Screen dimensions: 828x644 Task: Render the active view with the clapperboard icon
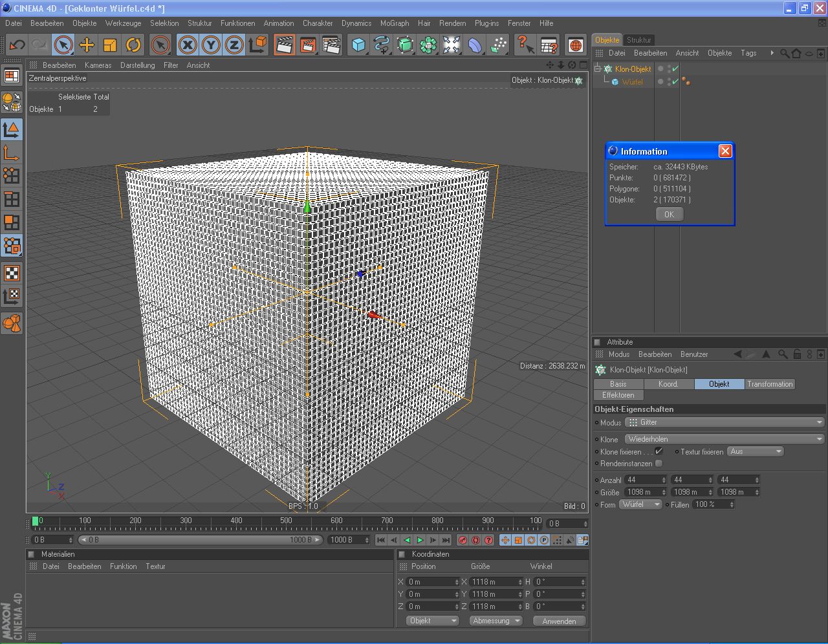click(x=284, y=45)
